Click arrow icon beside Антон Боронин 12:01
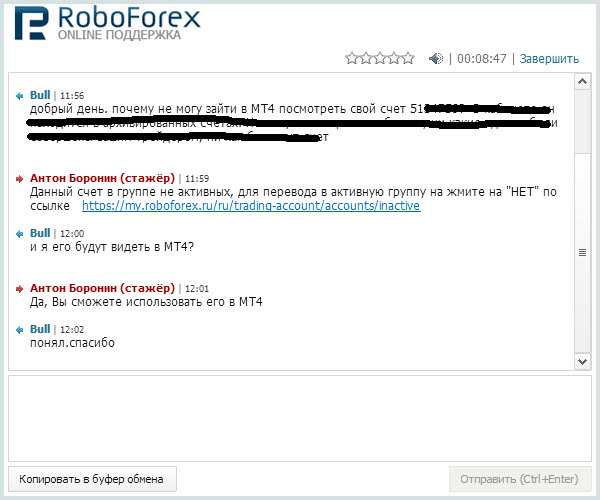Image resolution: width=600 pixels, height=500 pixels. click(x=20, y=289)
